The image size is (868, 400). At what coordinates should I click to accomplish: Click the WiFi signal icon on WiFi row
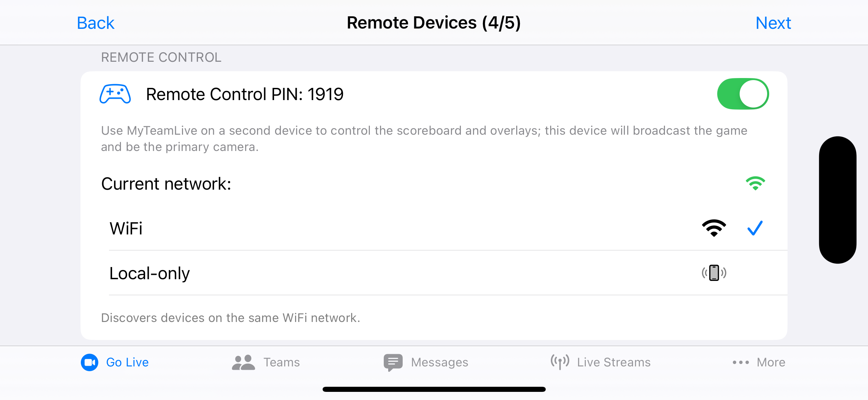714,228
